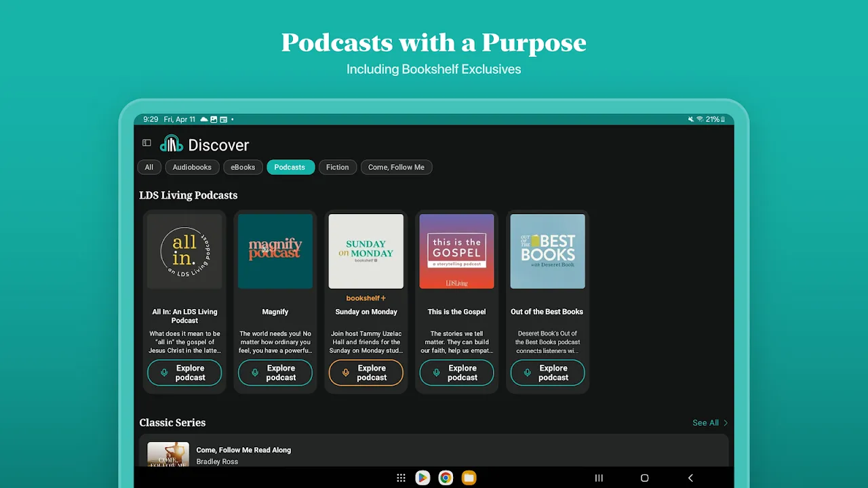
Task: Tap the Bookshelf headphones logo icon
Action: point(172,144)
